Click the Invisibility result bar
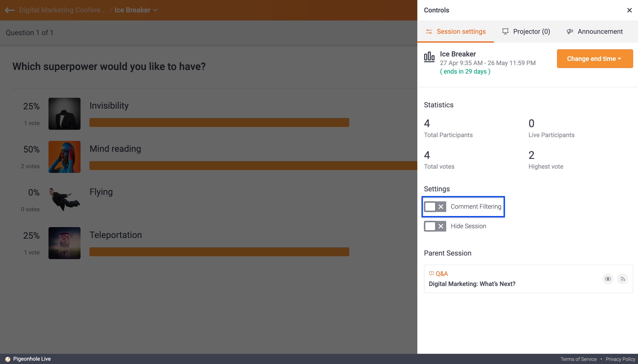The height and width of the screenshot is (364, 638). pyautogui.click(x=219, y=122)
